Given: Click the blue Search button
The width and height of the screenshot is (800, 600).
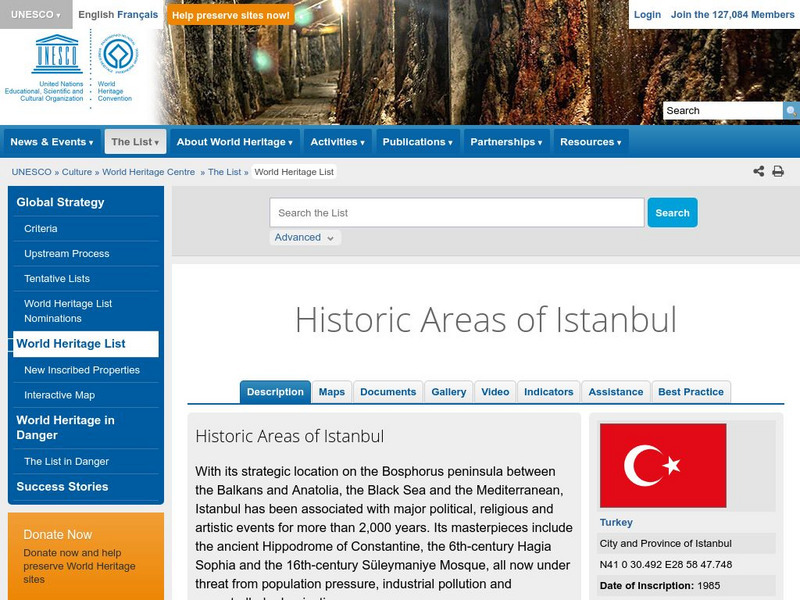Looking at the screenshot, I should (x=672, y=213).
